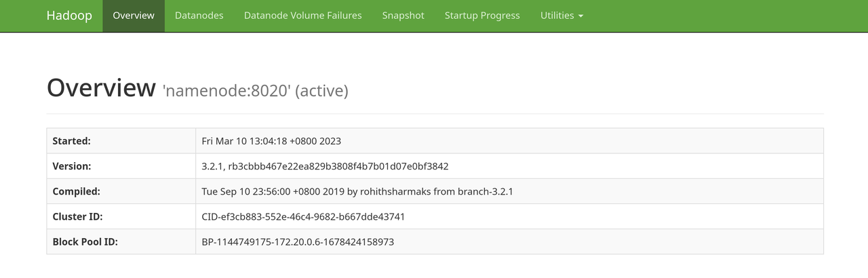
Task: Click the started timestamp Fri Mar 10
Action: [271, 141]
